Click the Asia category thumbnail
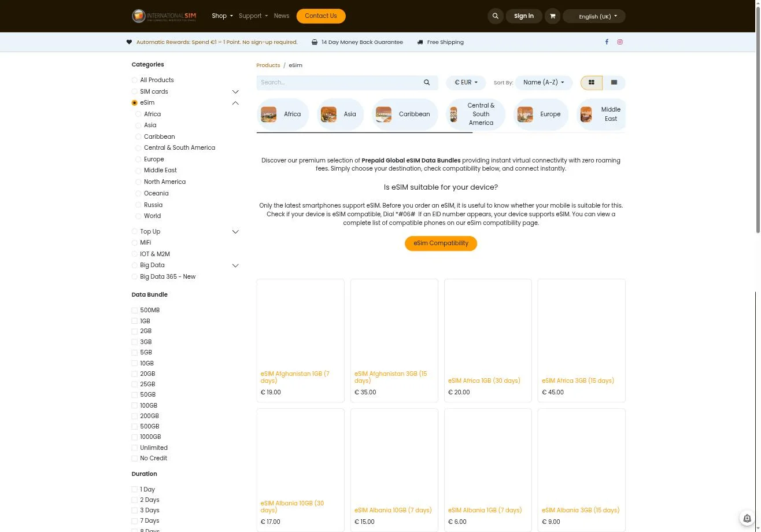 pyautogui.click(x=328, y=114)
